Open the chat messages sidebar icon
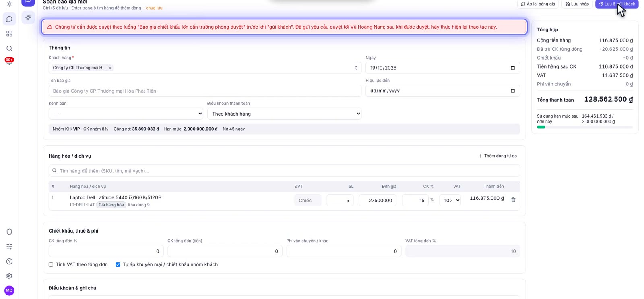 tap(9, 19)
